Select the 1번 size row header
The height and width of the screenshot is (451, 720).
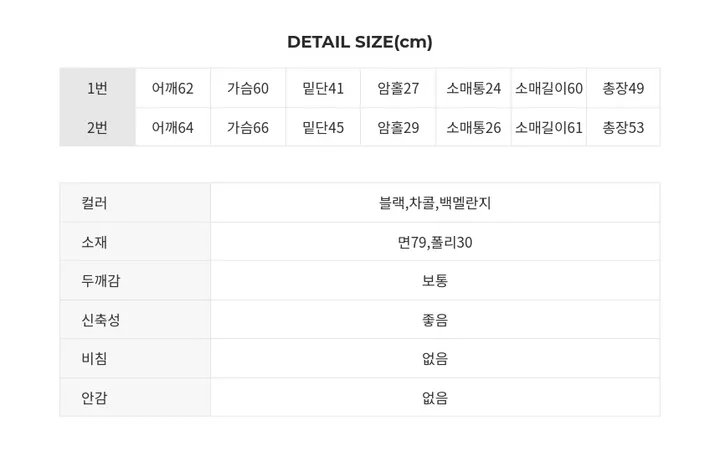97,88
